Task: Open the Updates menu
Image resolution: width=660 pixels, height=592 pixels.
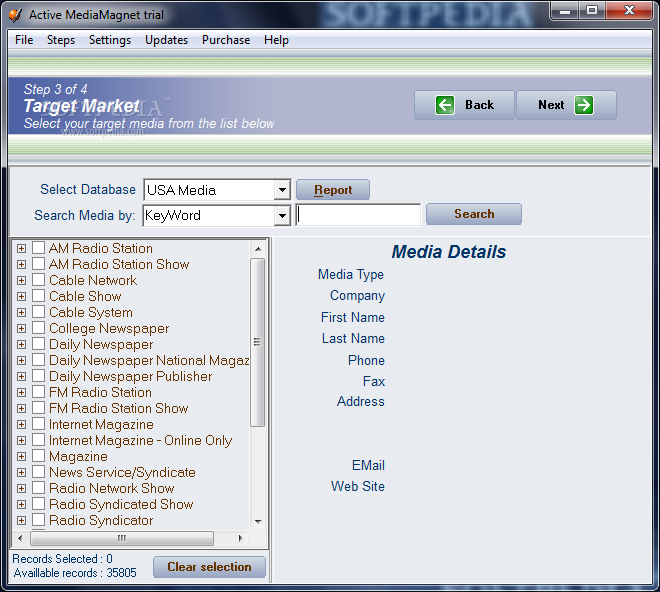Action: pyautogui.click(x=166, y=40)
